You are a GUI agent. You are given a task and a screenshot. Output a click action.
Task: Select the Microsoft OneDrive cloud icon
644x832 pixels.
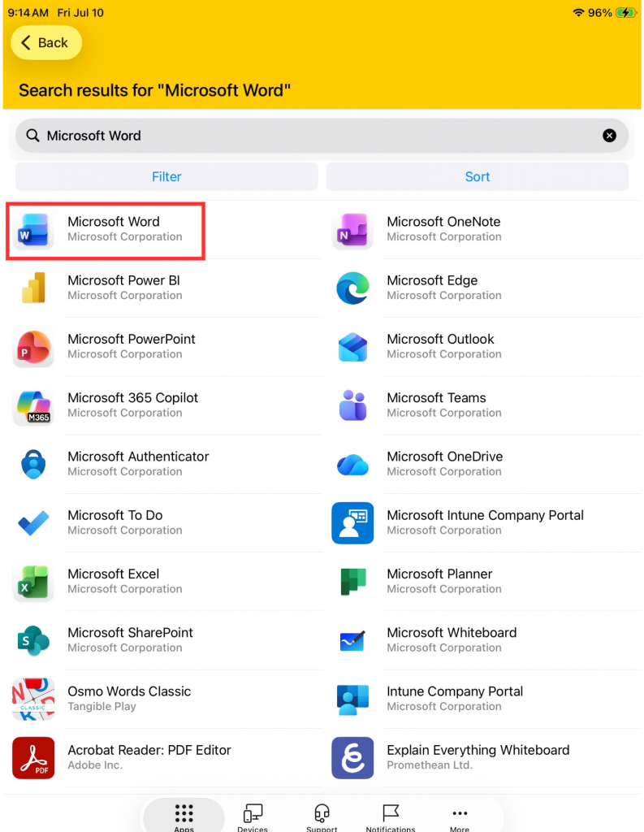(352, 464)
